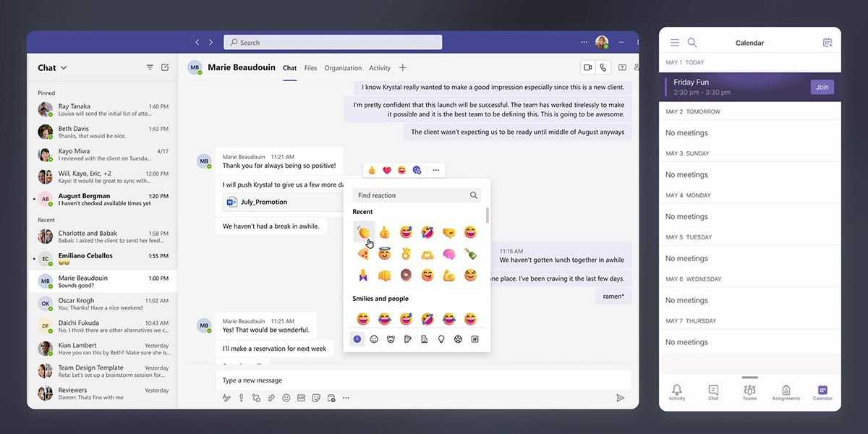Screen dimensions: 868x434
Task: Open the chat list filter icon
Action: [x=150, y=67]
